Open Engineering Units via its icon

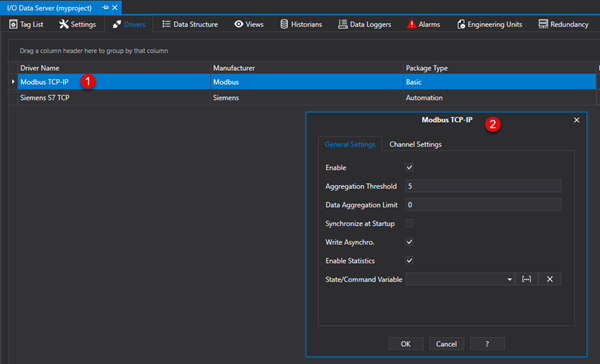coord(461,24)
